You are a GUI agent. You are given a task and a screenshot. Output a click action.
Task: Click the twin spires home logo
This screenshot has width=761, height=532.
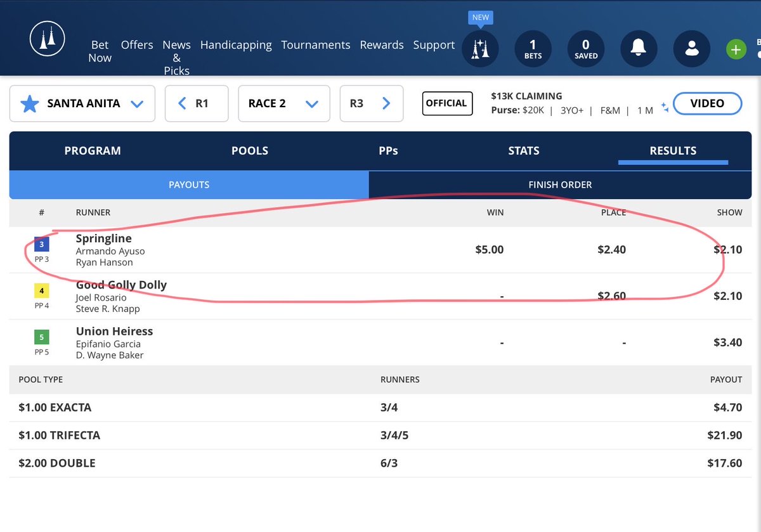tap(48, 41)
